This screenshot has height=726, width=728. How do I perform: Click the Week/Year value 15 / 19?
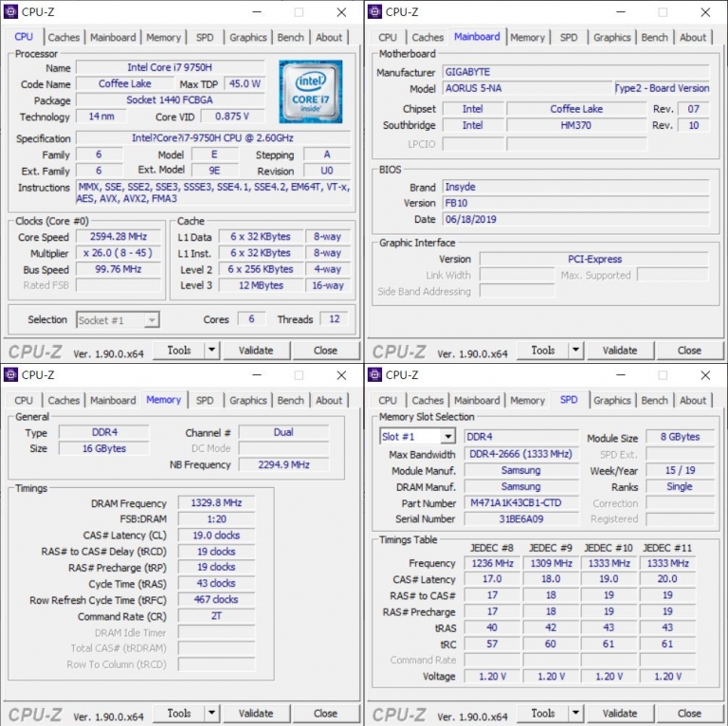pyautogui.click(x=680, y=470)
